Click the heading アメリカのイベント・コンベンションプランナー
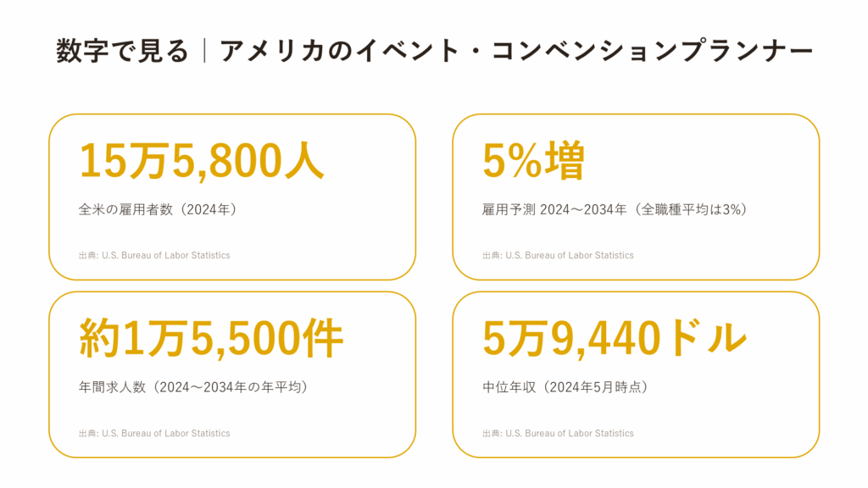 pos(517,51)
